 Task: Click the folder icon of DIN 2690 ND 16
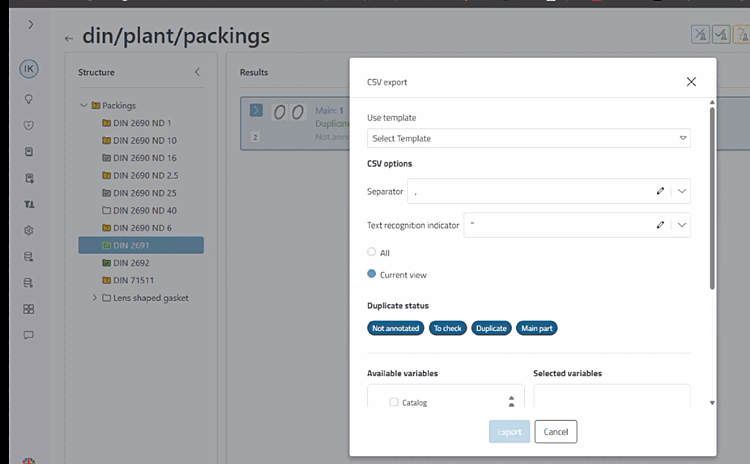coord(107,158)
